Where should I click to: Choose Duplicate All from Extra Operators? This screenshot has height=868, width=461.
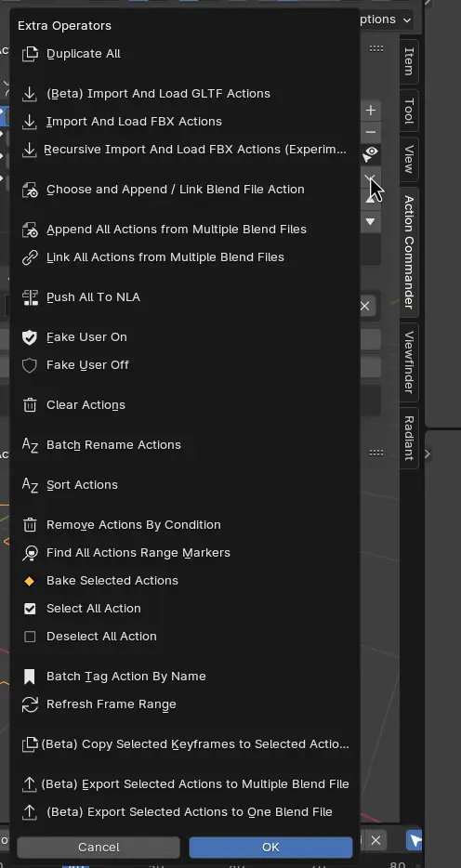click(x=184, y=54)
